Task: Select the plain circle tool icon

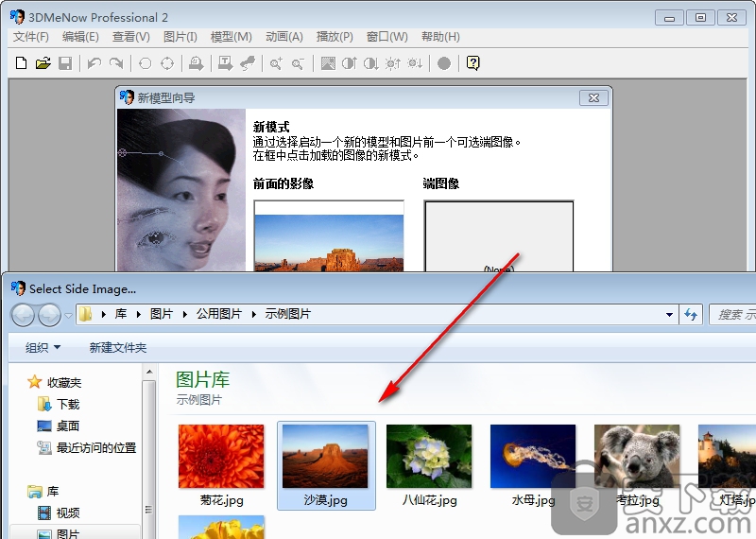Action: [145, 63]
